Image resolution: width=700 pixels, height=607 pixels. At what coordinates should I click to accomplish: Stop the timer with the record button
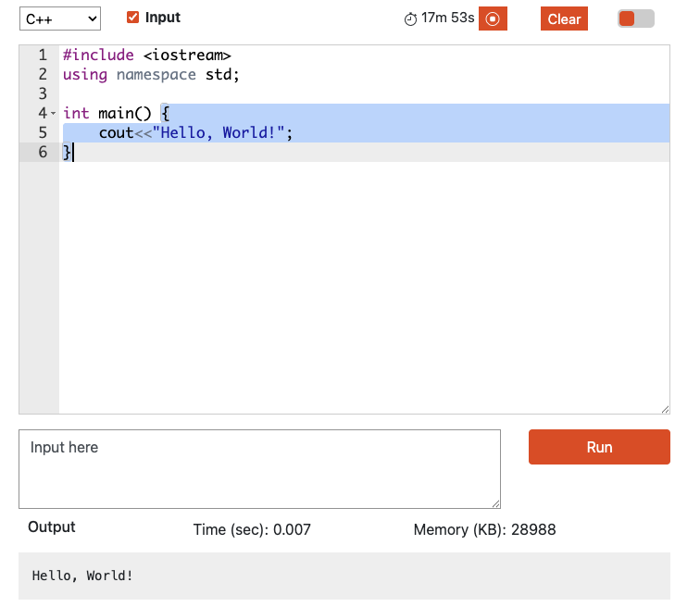493,19
